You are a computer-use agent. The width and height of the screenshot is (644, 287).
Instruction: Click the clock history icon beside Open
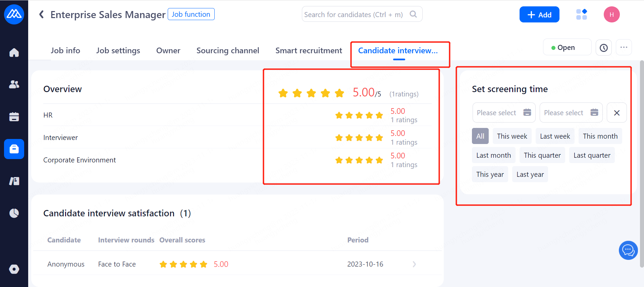coord(603,48)
